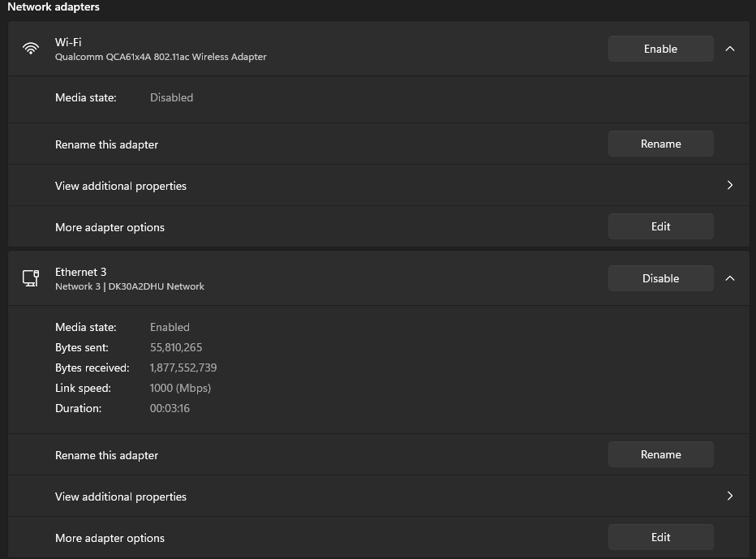Screen dimensions: 756x559
Task: Click the Network adapters heading
Action: pyautogui.click(x=54, y=6)
